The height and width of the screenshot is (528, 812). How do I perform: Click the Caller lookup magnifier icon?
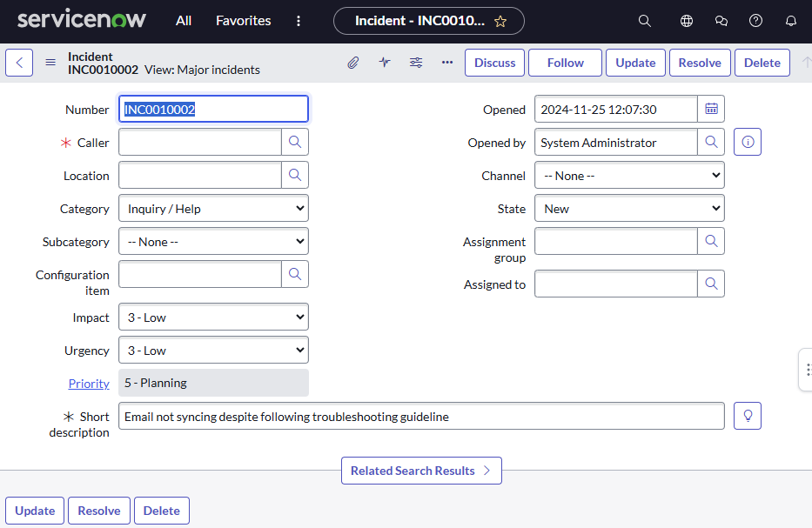point(295,142)
